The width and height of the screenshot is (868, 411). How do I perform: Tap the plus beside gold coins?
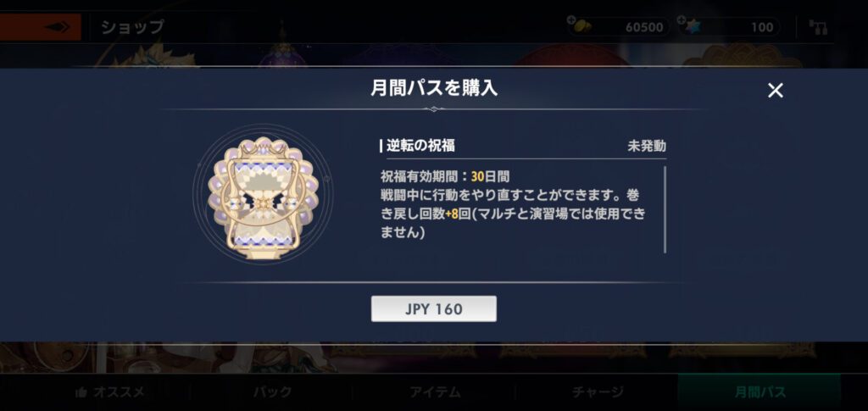[x=571, y=19]
